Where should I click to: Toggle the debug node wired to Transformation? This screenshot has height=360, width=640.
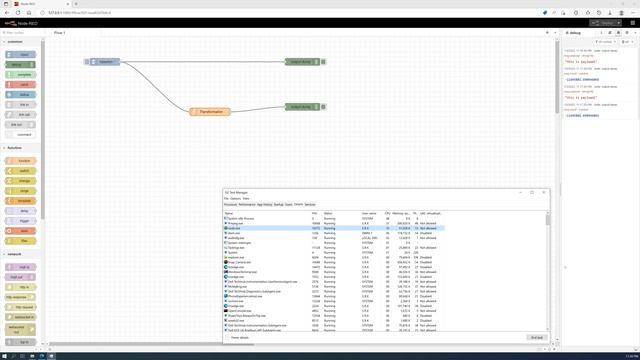323,107
